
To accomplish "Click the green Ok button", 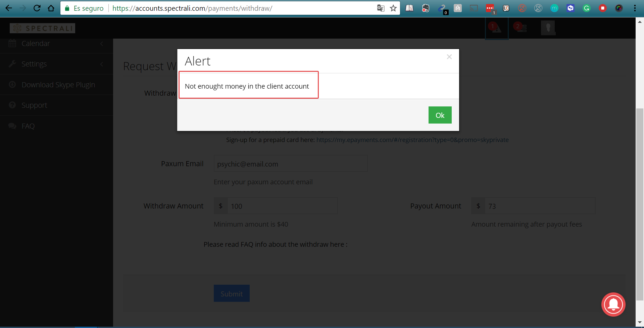I will tap(440, 115).
